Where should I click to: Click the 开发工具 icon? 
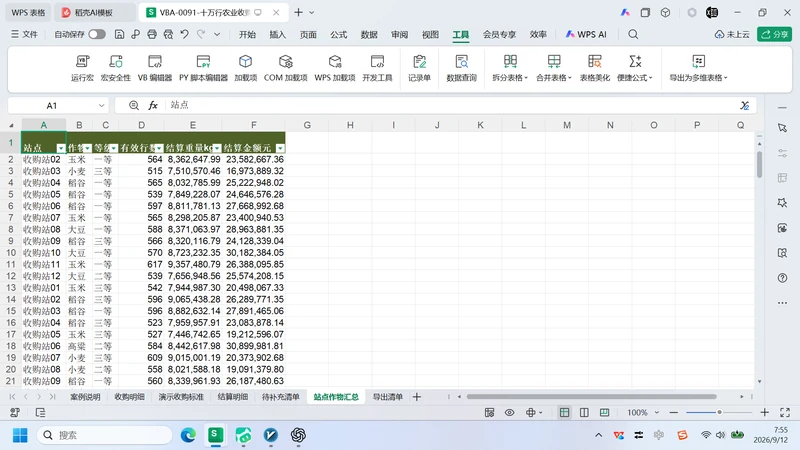[377, 68]
